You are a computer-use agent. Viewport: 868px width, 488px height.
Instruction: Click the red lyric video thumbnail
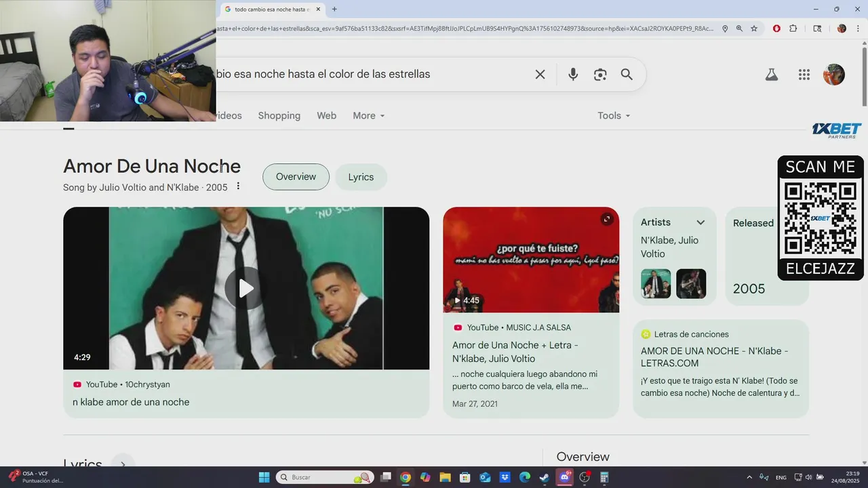[x=531, y=260]
